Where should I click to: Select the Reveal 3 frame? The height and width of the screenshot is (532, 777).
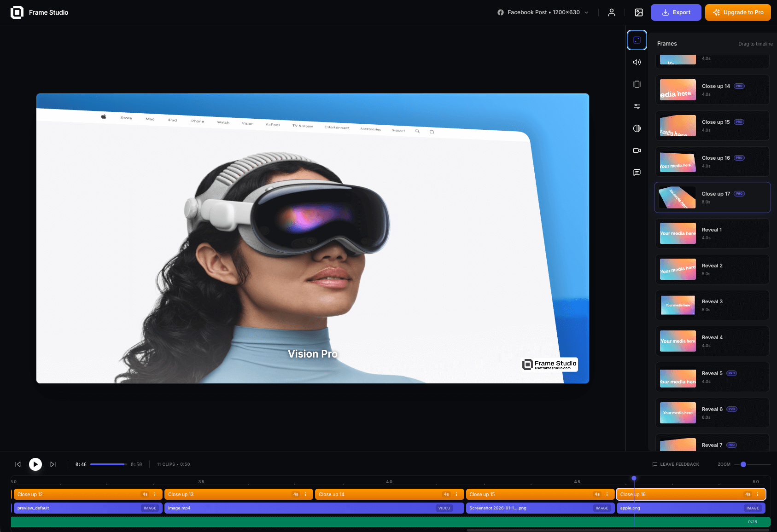pyautogui.click(x=712, y=305)
